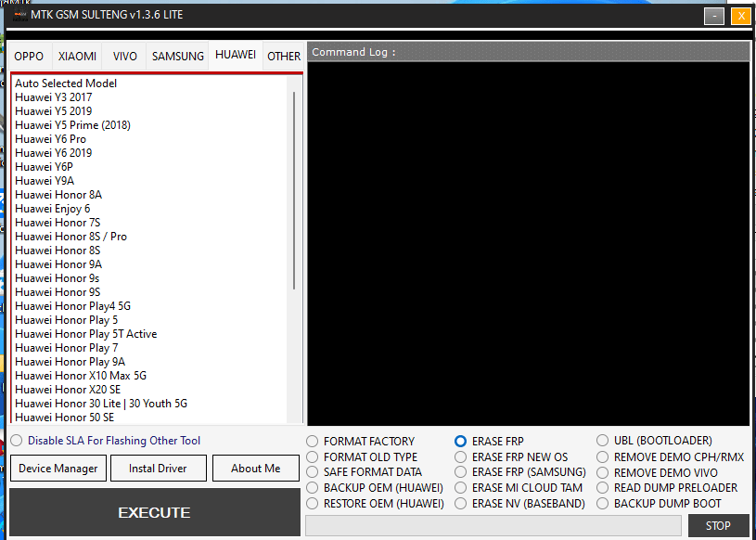Image resolution: width=756 pixels, height=540 pixels.
Task: Enable Disable SLA For Flashing Other Tool
Action: click(x=16, y=440)
